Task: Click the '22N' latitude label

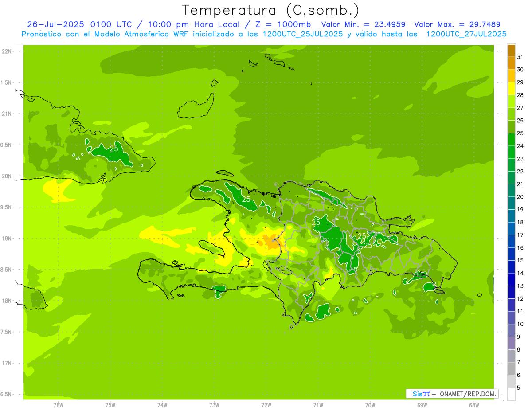Action: (8, 51)
